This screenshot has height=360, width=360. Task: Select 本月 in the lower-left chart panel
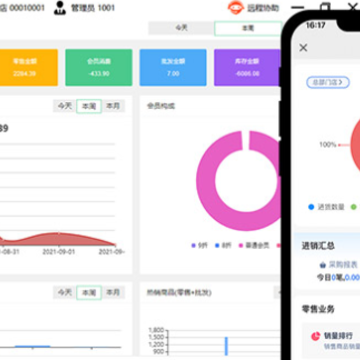(x=113, y=292)
